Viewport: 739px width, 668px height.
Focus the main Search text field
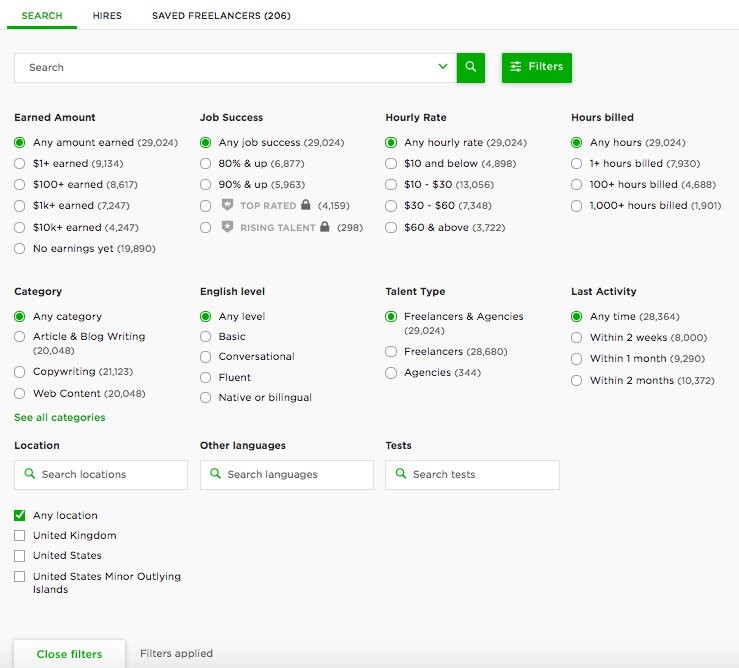tap(235, 67)
